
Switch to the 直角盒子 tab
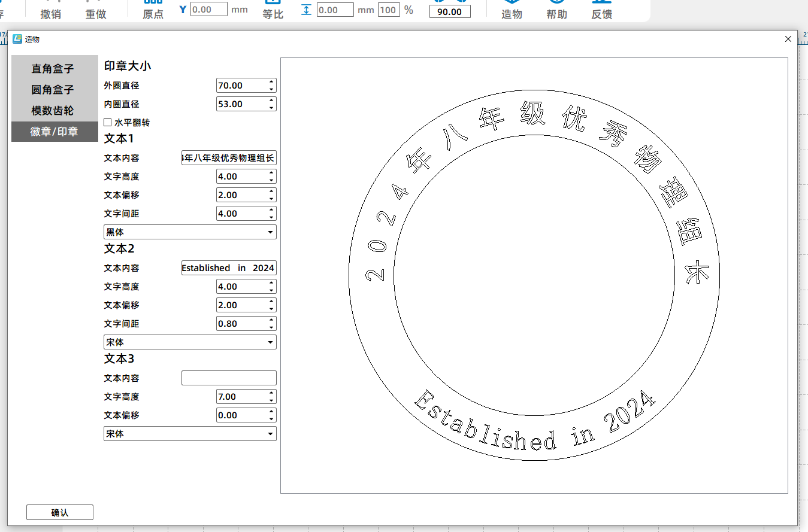[53, 69]
